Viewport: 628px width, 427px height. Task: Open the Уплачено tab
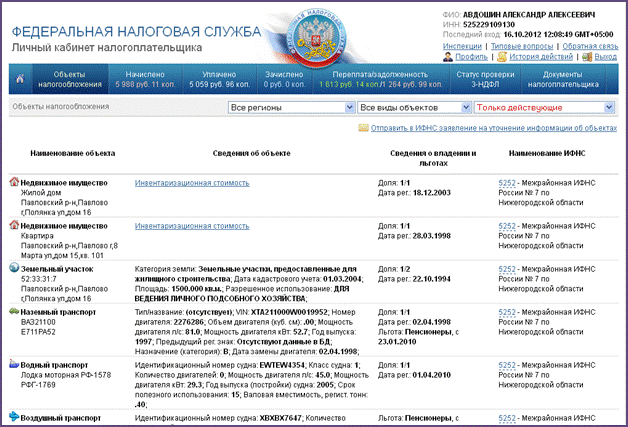tap(219, 79)
